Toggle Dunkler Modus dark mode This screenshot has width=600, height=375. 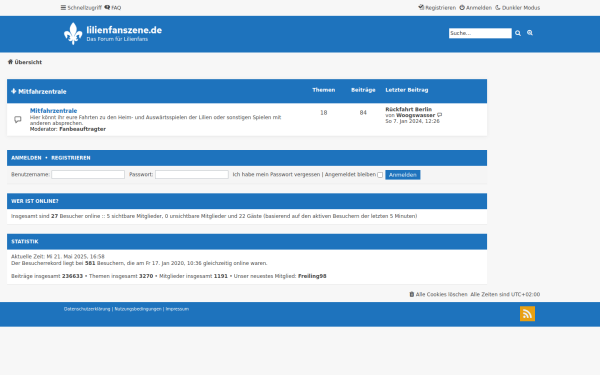tap(517, 8)
